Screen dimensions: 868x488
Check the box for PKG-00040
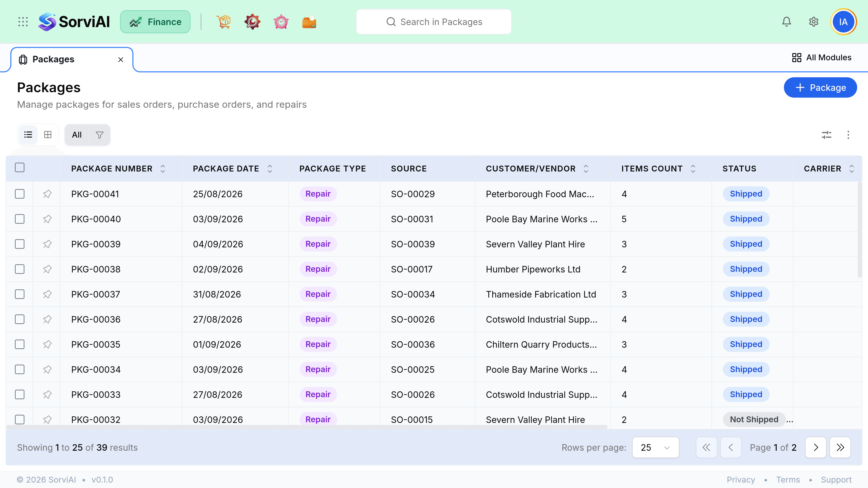pyautogui.click(x=20, y=219)
